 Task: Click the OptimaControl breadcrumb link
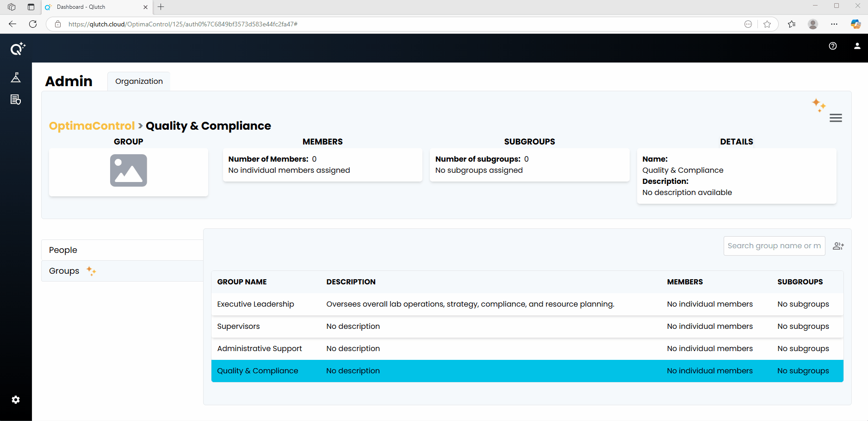point(92,126)
